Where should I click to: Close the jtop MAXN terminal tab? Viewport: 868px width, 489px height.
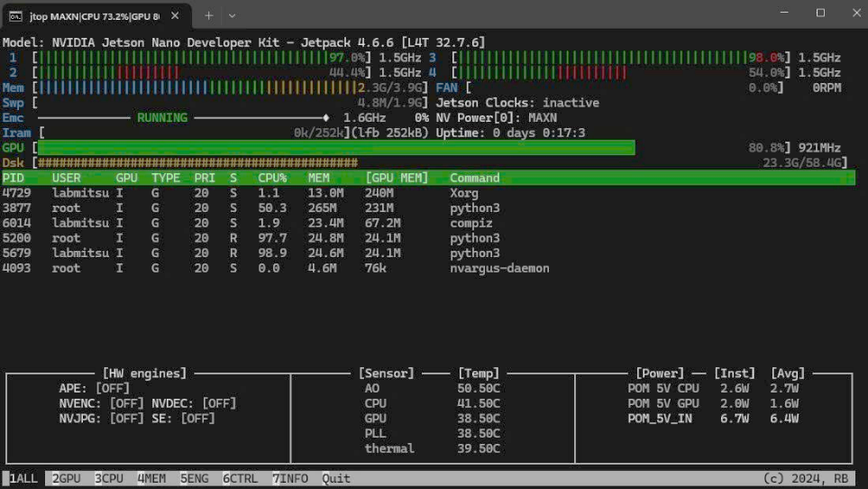174,15
